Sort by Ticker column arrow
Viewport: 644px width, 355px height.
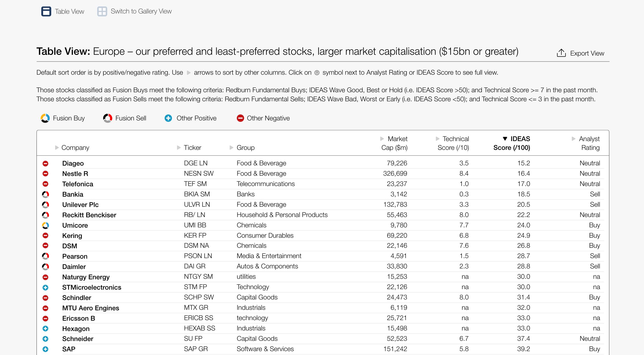(179, 148)
